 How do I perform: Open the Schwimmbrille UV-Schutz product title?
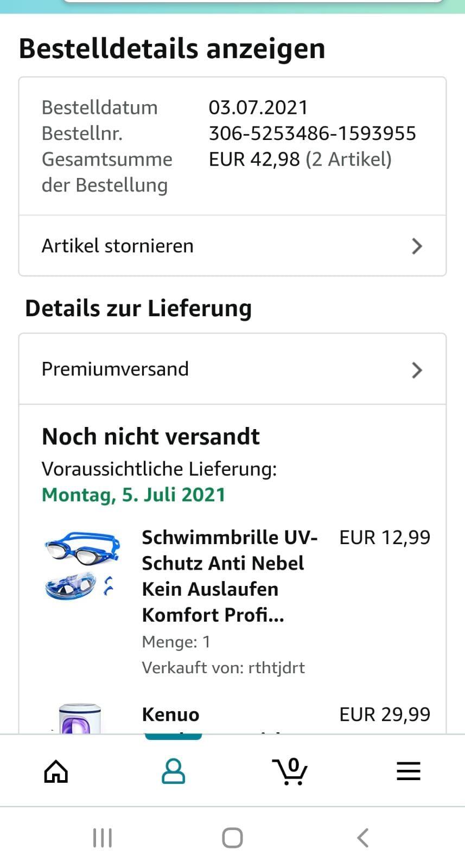[229, 576]
